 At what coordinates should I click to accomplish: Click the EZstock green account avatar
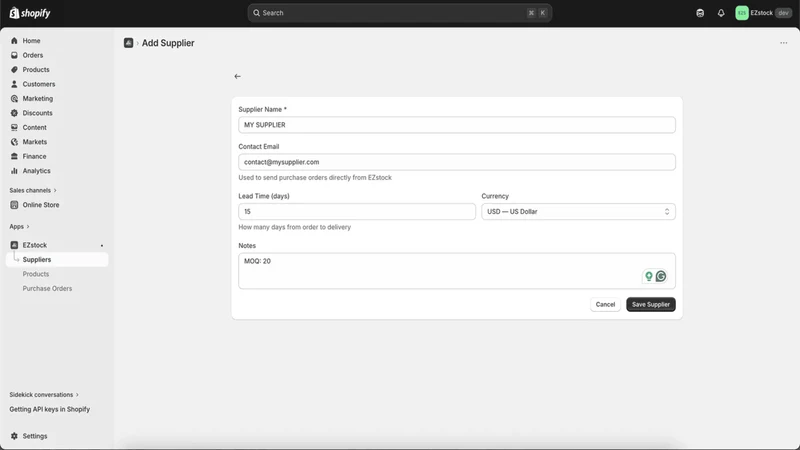(x=742, y=13)
